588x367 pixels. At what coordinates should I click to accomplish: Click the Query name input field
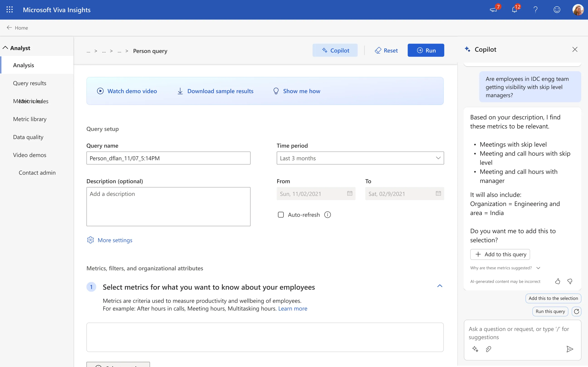168,158
